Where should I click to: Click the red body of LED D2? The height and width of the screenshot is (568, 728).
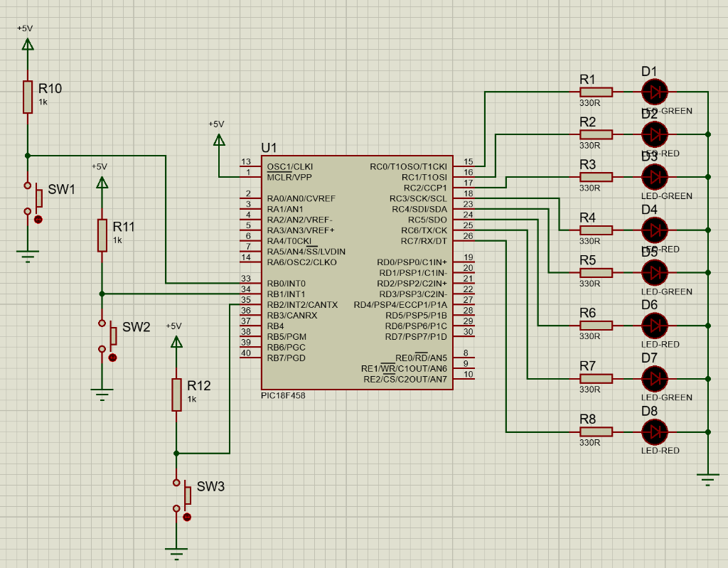655,134
